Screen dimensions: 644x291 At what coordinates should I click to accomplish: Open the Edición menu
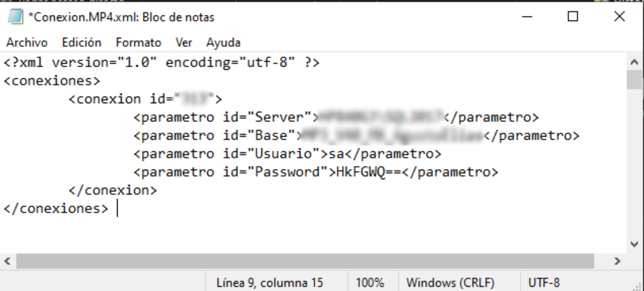pyautogui.click(x=81, y=42)
